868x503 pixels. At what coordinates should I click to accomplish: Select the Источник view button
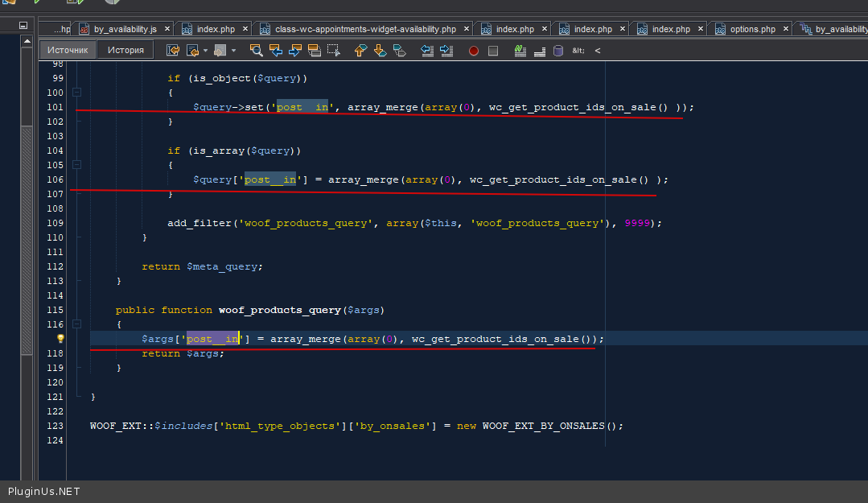(x=68, y=50)
